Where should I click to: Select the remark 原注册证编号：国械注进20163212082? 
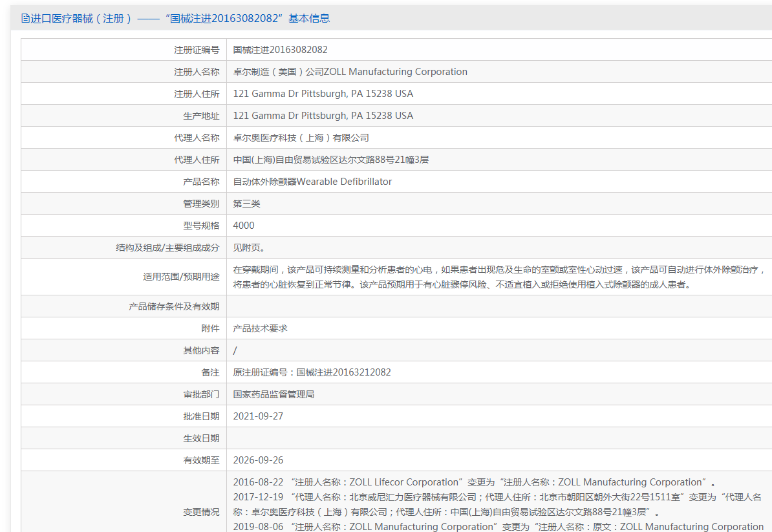pos(312,372)
